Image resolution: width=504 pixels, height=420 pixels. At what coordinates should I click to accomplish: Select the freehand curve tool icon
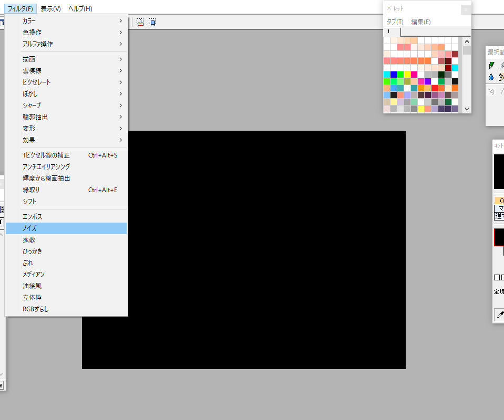pos(491,91)
